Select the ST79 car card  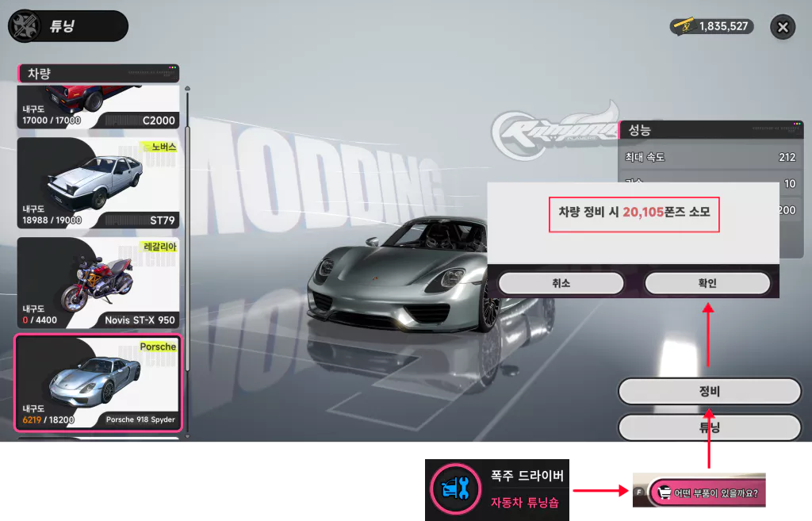98,183
